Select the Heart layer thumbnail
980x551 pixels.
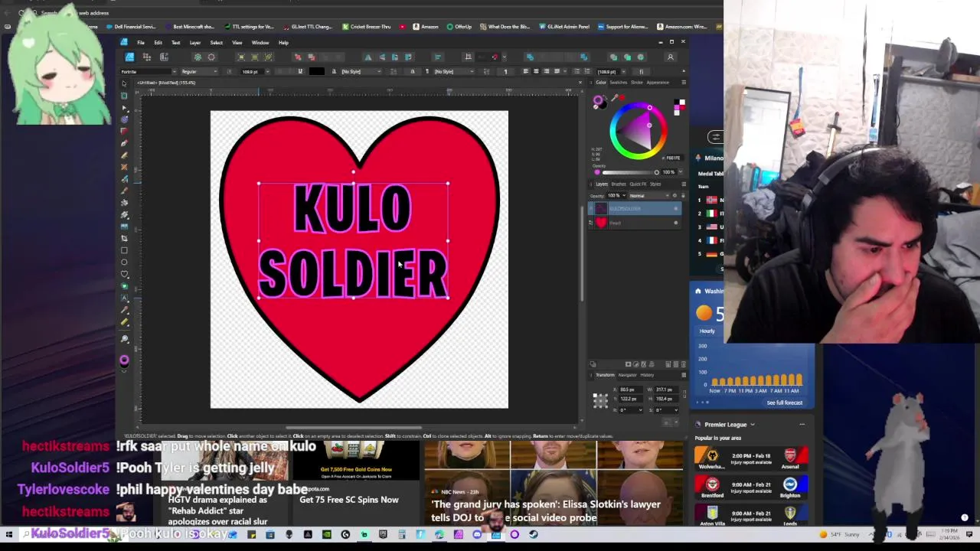pyautogui.click(x=601, y=223)
